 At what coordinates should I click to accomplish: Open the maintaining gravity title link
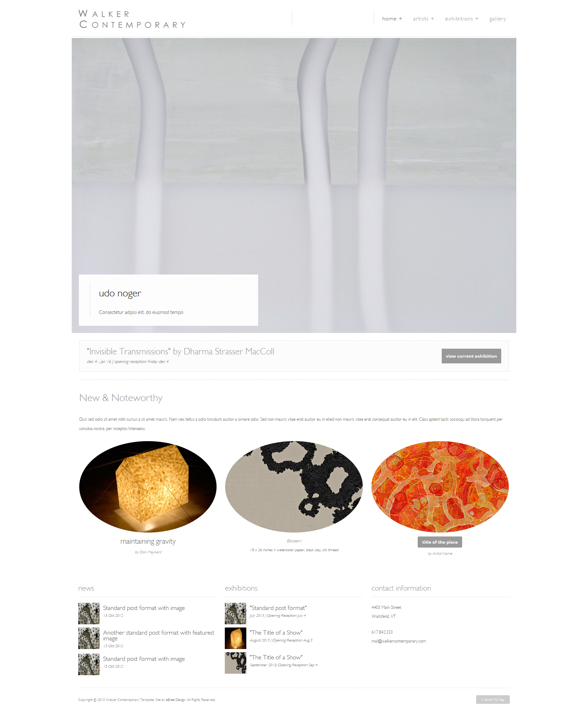pos(148,541)
